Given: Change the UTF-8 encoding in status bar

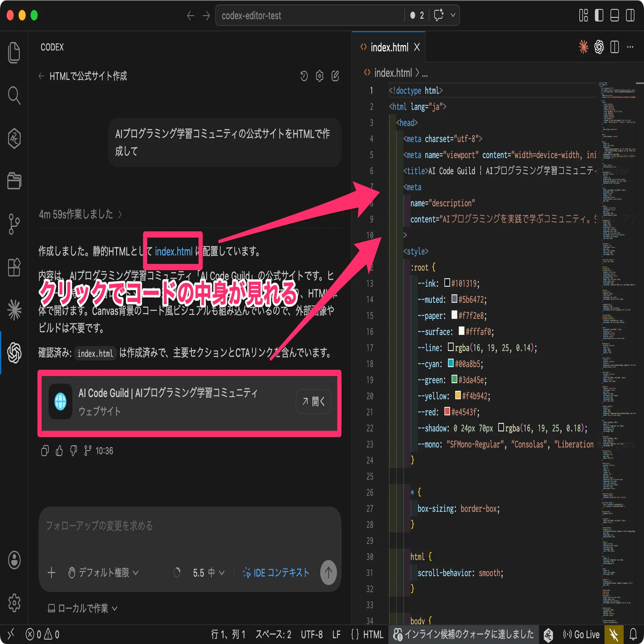Looking at the screenshot, I should (312, 635).
